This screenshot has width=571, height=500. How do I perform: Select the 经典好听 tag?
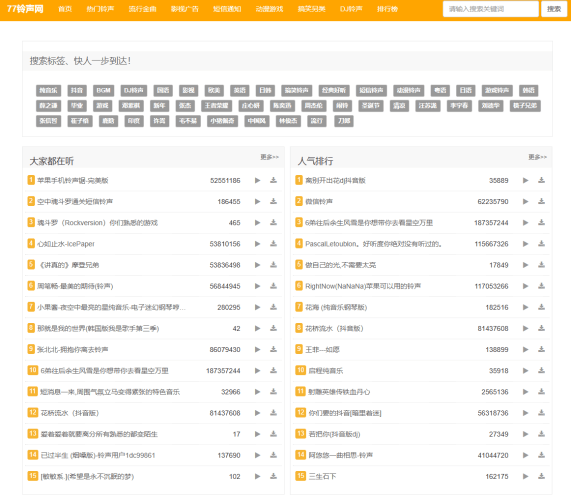[x=334, y=90]
